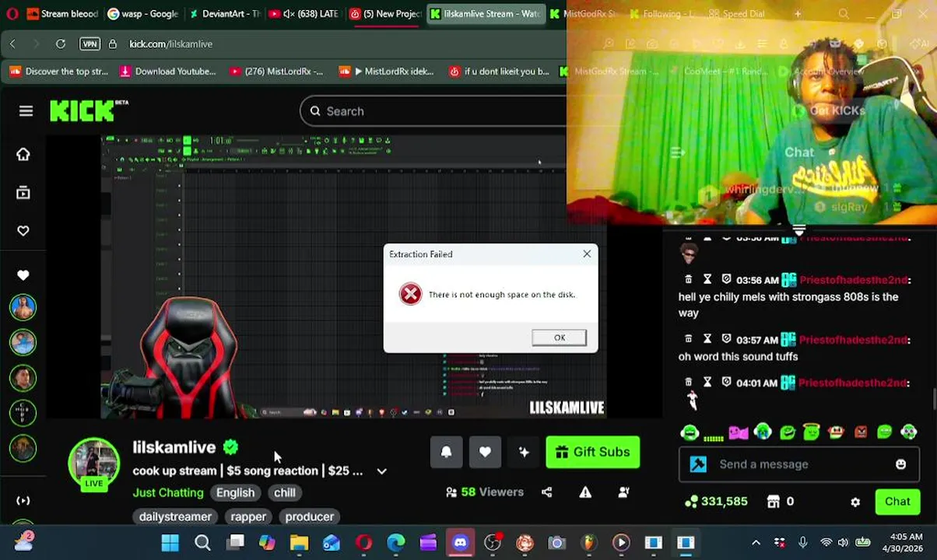This screenshot has width=937, height=560.
Task: Open lilskamlive's LIVE profile avatar
Action: [x=94, y=463]
